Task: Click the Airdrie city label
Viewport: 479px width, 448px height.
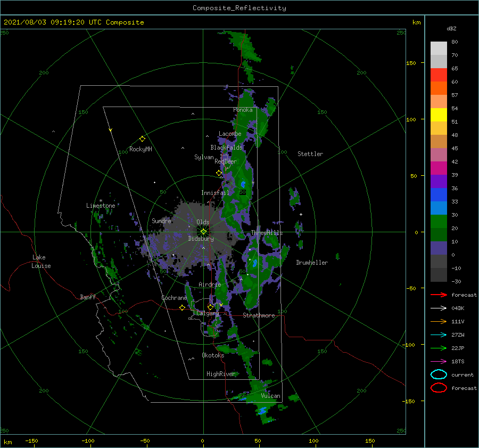Action: click(x=210, y=284)
